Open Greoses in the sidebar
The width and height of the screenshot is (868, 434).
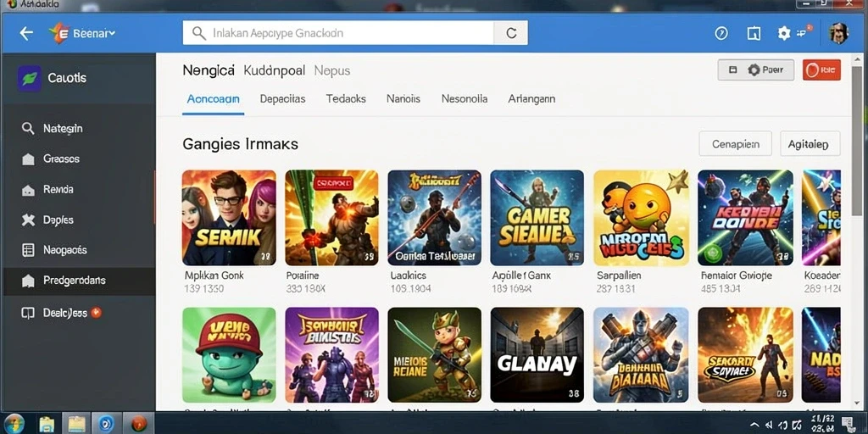(x=77, y=159)
